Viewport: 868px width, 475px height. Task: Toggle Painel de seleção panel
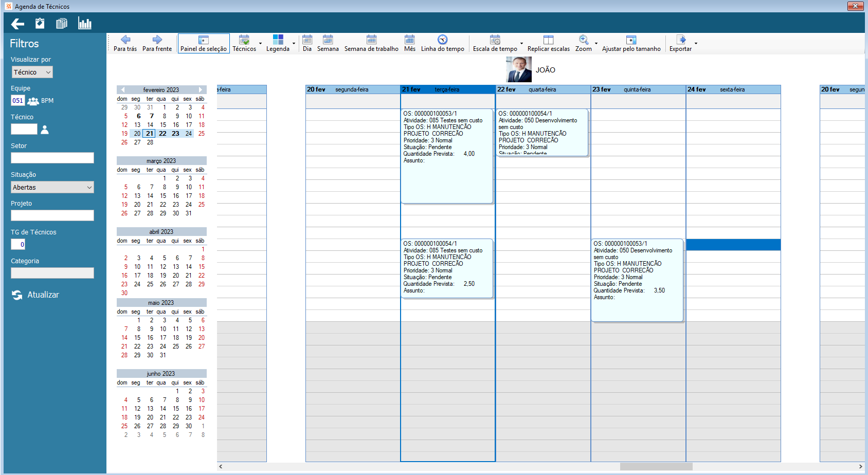[204, 43]
